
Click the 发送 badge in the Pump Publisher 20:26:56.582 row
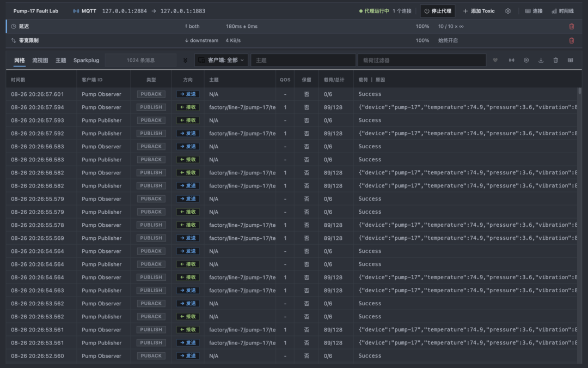pos(188,186)
